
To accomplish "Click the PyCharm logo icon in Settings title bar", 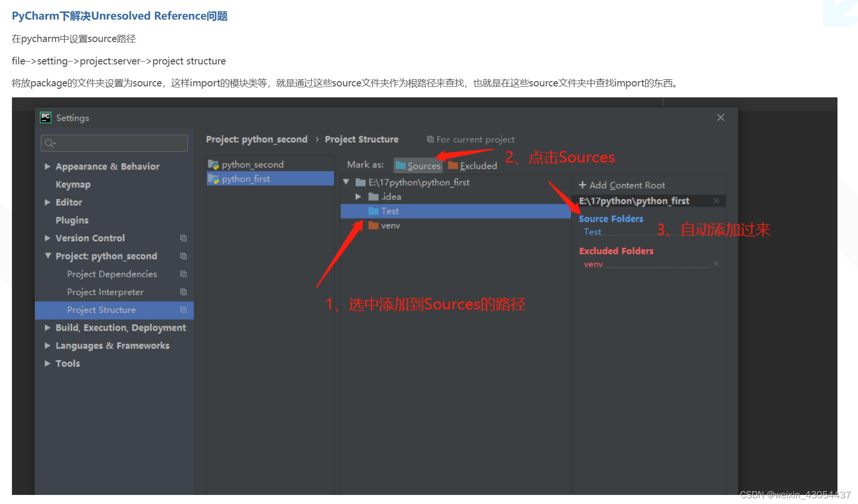I will click(45, 117).
